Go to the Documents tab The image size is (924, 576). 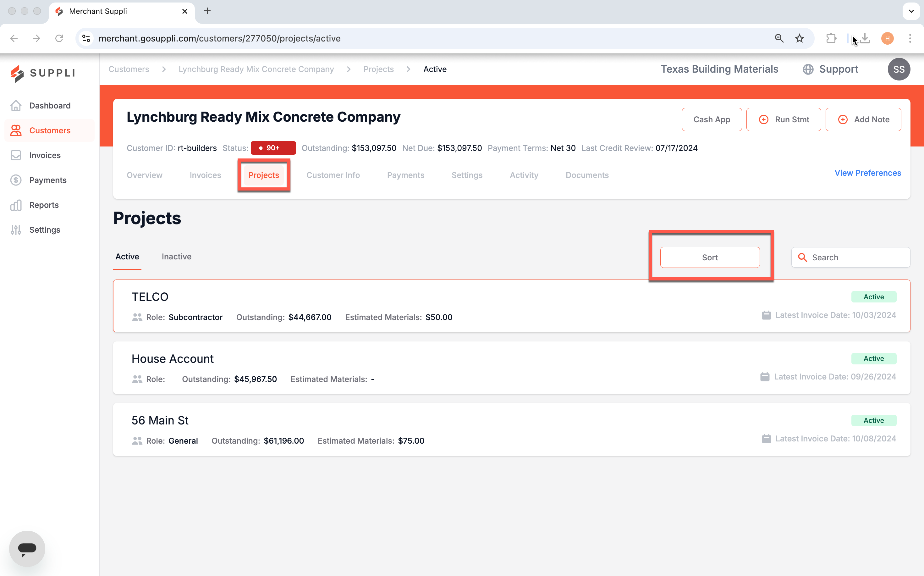[587, 175]
